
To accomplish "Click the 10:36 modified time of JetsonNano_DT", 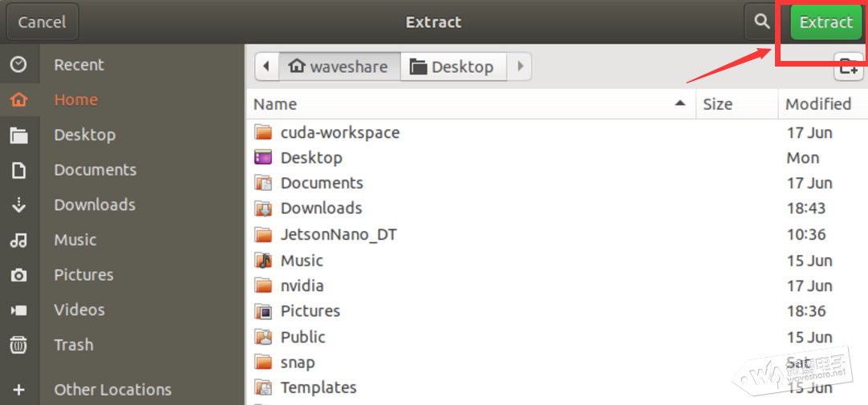I will tap(806, 235).
